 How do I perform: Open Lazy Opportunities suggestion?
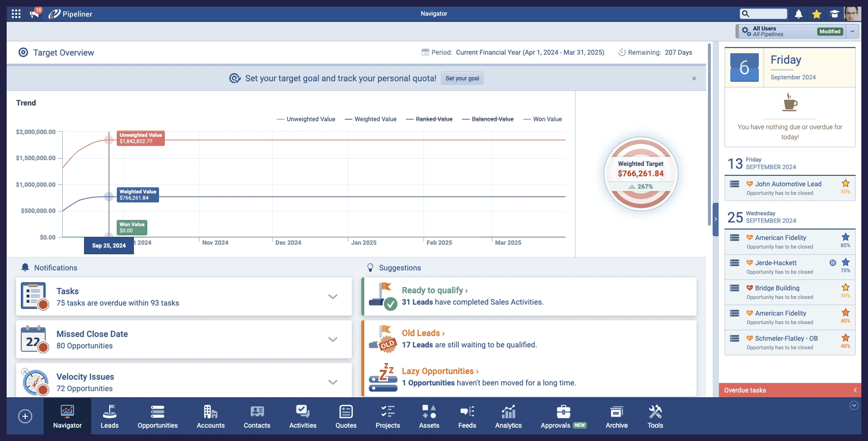(x=440, y=371)
